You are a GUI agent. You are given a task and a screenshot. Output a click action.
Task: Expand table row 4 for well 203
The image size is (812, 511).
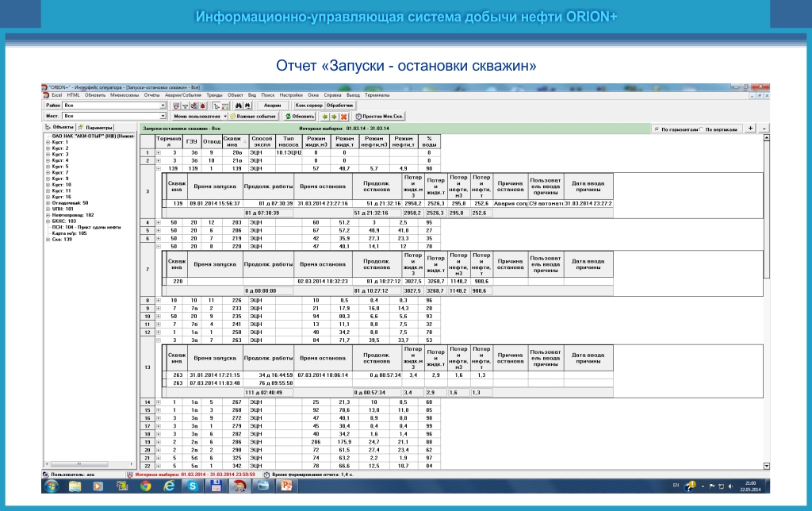click(159, 222)
